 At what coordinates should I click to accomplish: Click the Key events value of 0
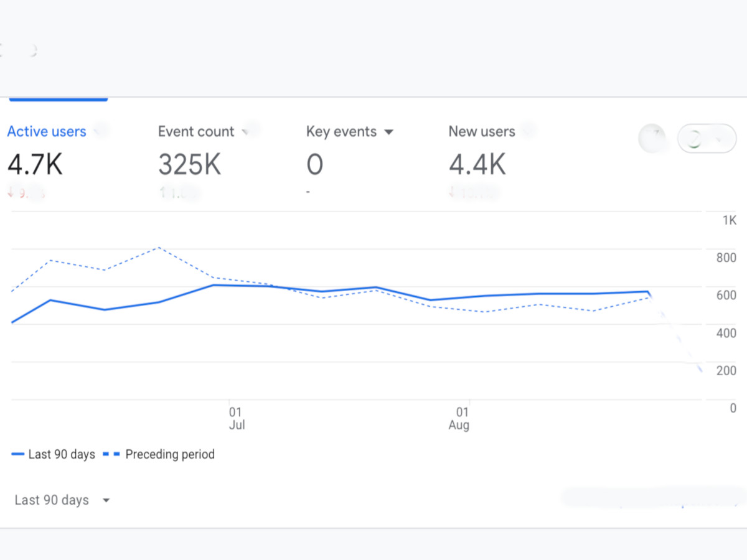[x=314, y=165]
